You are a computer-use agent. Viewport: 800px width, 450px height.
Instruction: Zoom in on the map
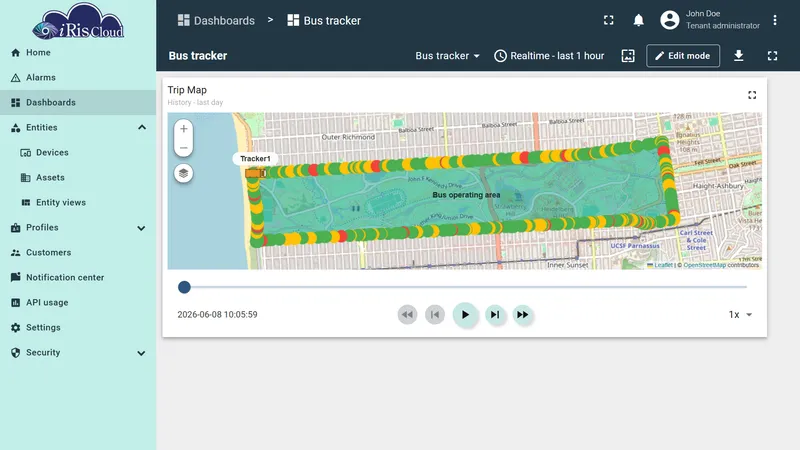point(184,129)
